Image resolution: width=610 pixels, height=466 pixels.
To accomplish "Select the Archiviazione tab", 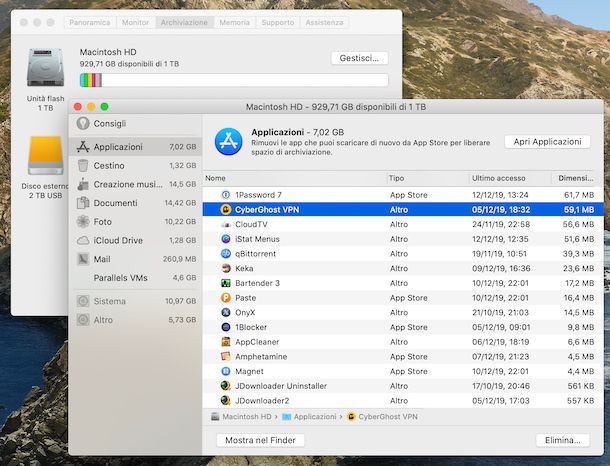I will click(x=184, y=23).
